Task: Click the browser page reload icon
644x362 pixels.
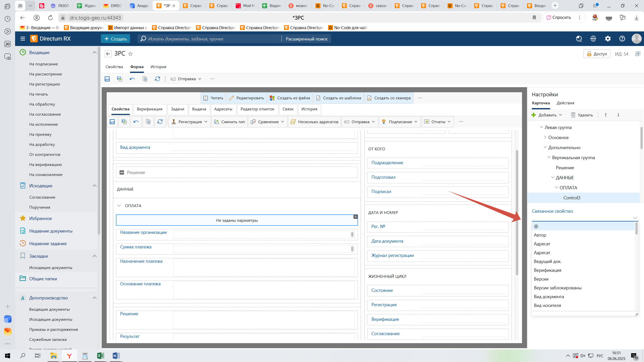Action: (50, 18)
